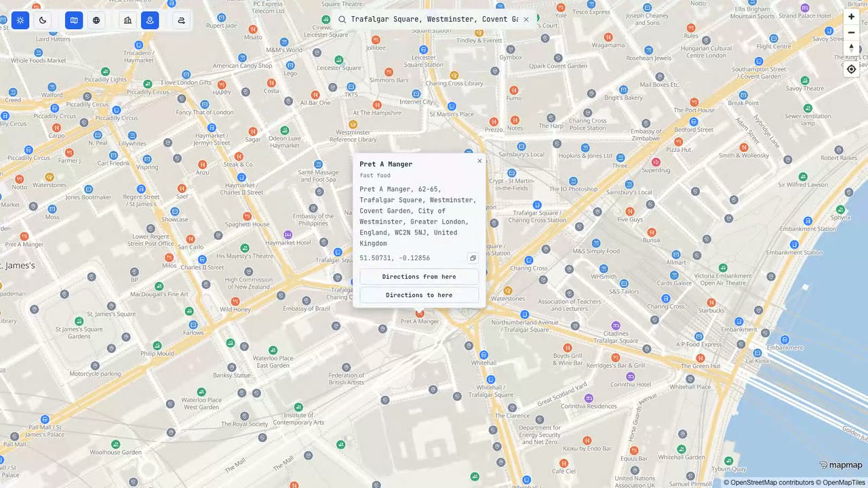This screenshot has width=868, height=488.
Task: Click the fast food category label
Action: [375, 176]
